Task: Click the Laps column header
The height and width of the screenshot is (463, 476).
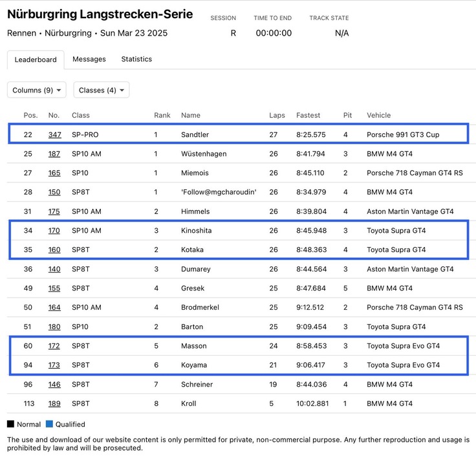Action: pyautogui.click(x=277, y=115)
